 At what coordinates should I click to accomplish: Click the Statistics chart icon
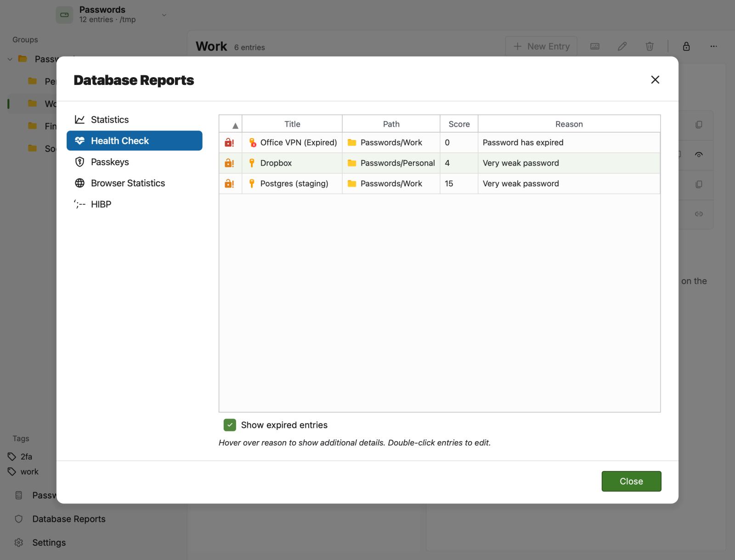pyautogui.click(x=79, y=119)
